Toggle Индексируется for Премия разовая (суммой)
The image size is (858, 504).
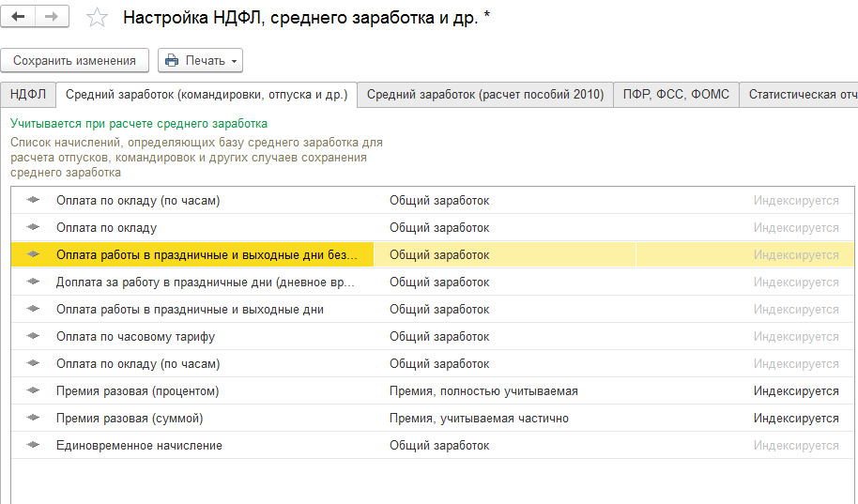[x=796, y=419]
